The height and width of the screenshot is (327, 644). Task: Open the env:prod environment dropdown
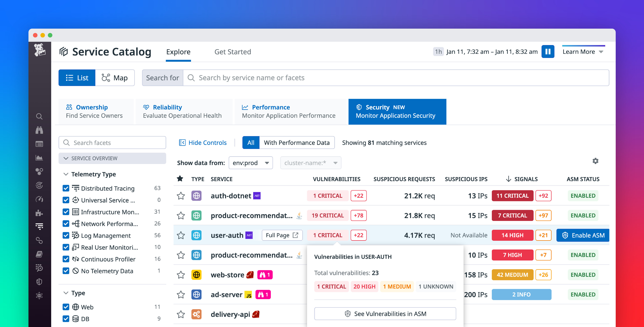coord(250,163)
